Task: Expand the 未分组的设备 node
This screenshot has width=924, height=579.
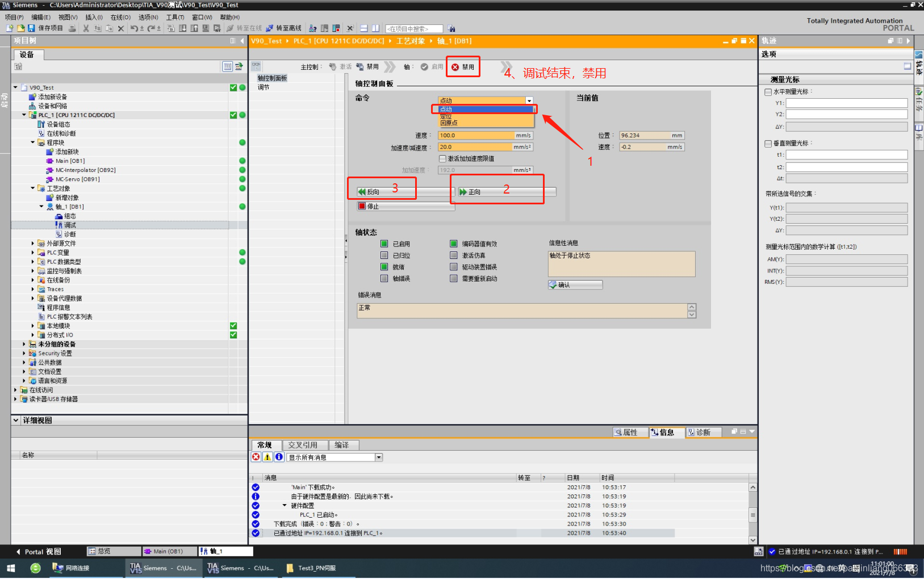Action: 24,344
